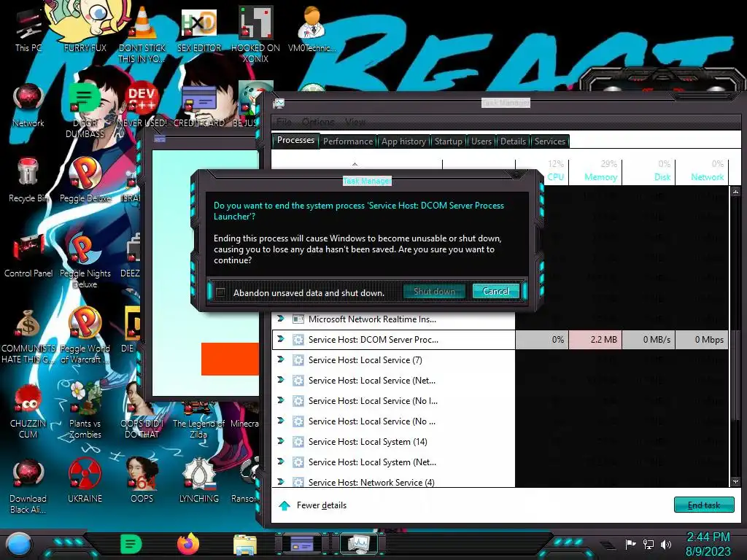Expand Service Host: Network Service (4)
747x560 pixels.
pos(281,482)
